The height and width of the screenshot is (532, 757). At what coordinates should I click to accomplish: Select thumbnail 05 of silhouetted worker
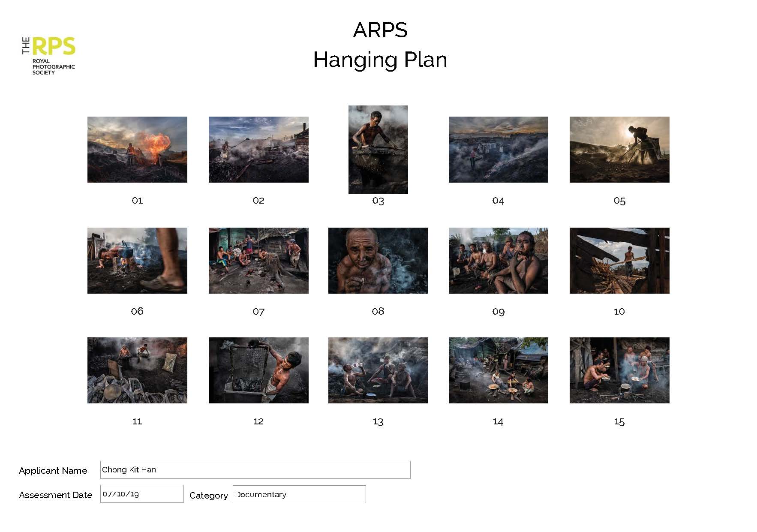[619, 150]
